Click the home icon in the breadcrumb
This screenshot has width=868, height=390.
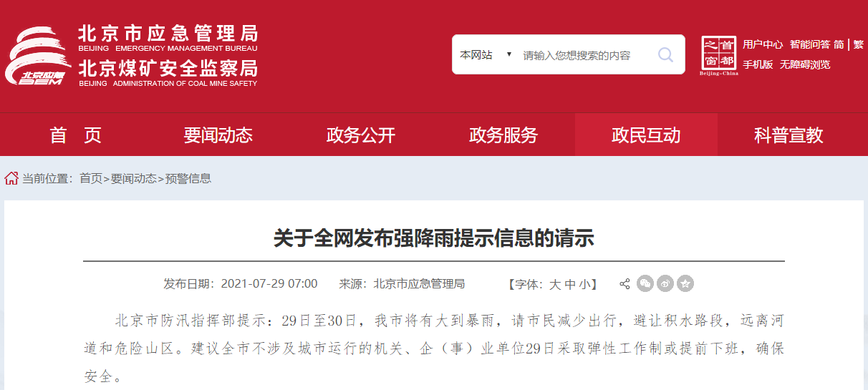coord(11,178)
